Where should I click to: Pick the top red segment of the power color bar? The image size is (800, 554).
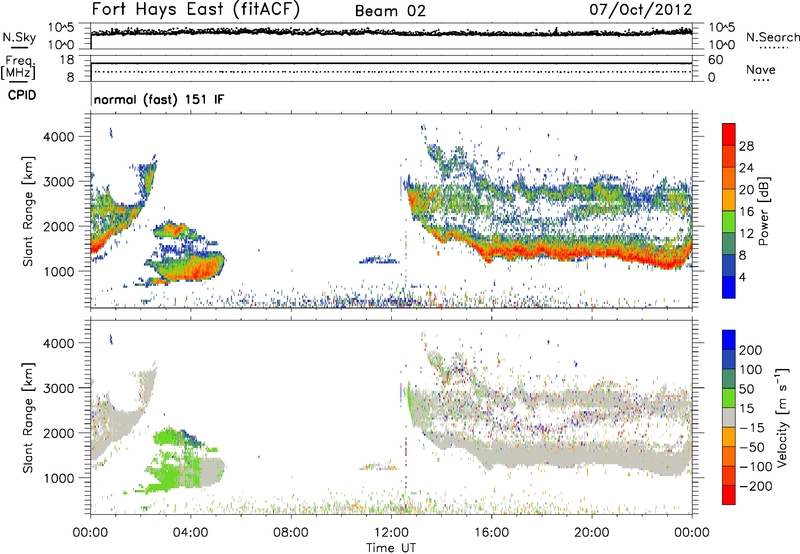coord(729,135)
